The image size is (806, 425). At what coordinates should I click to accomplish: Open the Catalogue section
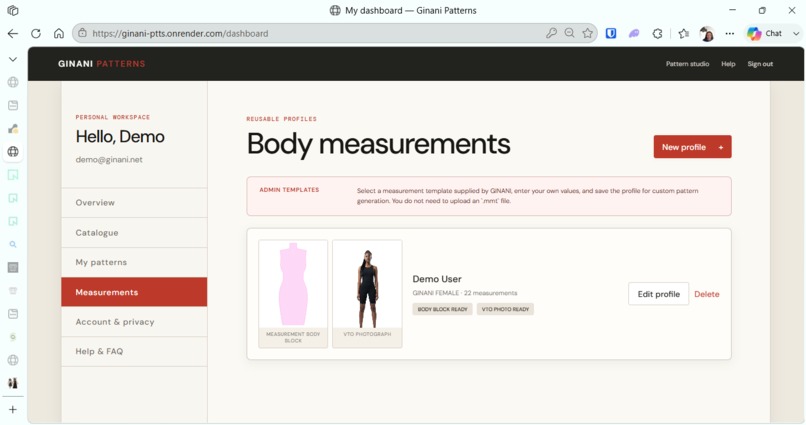point(134,233)
